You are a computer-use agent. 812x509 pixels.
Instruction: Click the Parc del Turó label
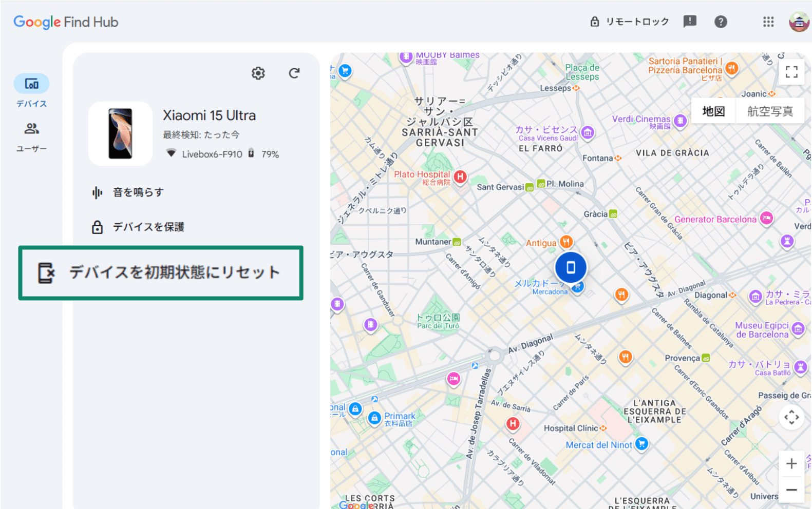(438, 326)
